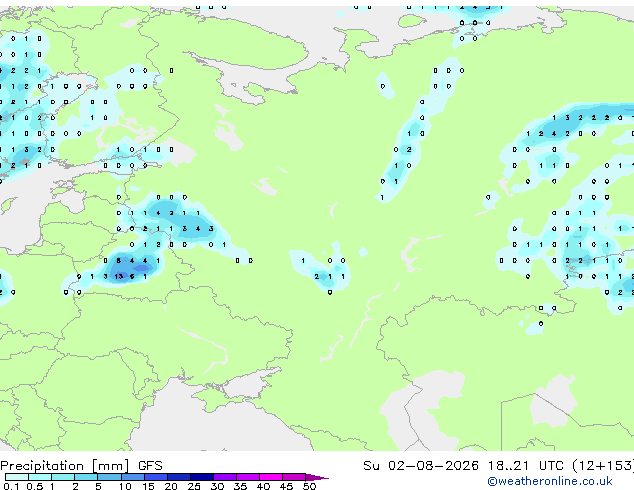Click the '25' legend scale label
This screenshot has width=634, height=490.
(x=194, y=486)
